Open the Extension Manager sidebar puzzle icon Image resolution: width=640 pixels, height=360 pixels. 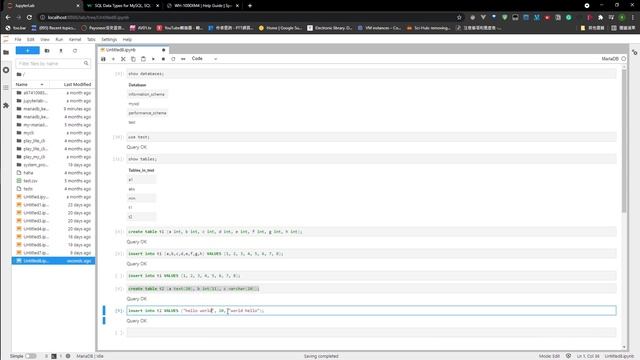click(6, 105)
